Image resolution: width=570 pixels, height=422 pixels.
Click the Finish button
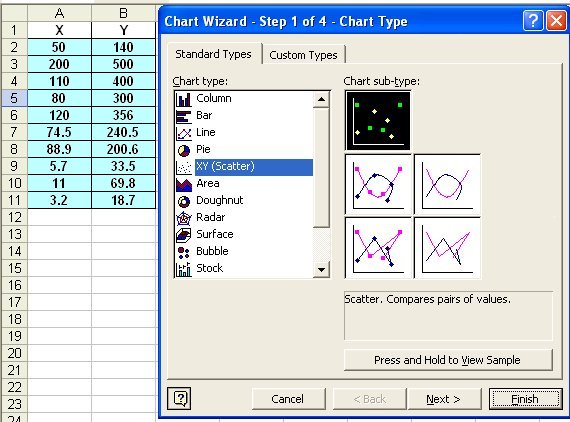pos(525,399)
